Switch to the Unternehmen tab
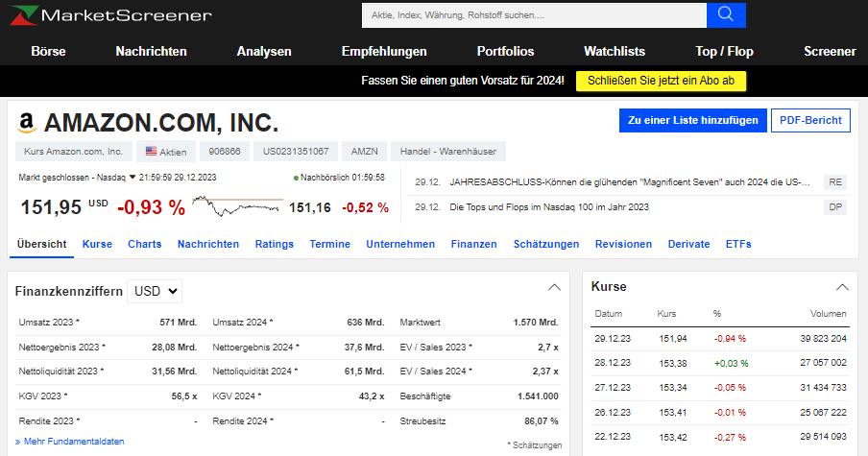Image resolution: width=868 pixels, height=456 pixels. point(400,244)
